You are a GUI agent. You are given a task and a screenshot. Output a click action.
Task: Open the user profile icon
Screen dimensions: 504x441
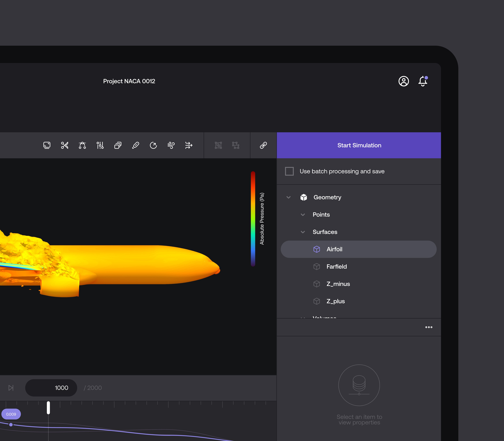(404, 81)
